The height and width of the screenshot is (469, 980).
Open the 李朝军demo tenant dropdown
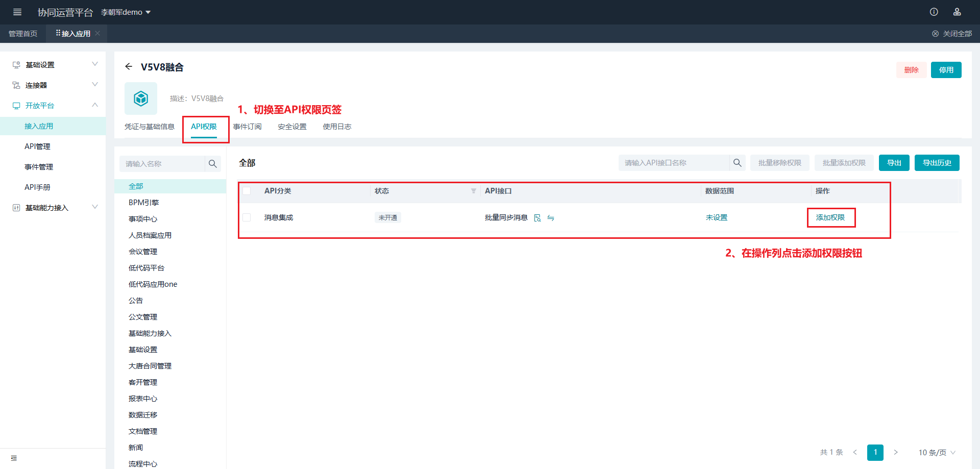(x=126, y=12)
